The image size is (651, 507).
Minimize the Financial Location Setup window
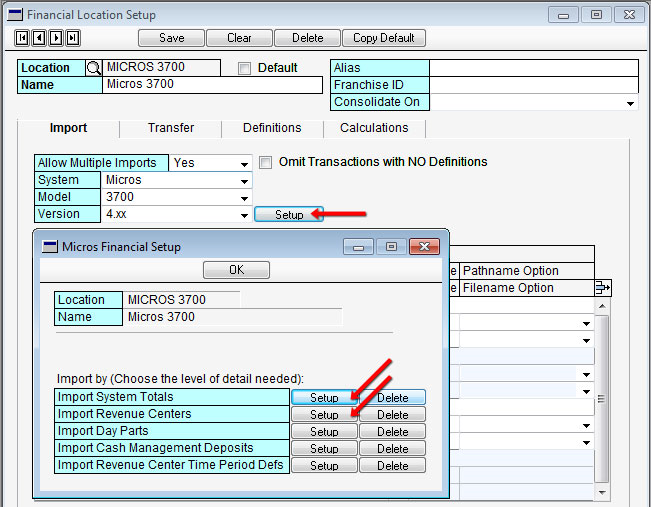[x=563, y=15]
